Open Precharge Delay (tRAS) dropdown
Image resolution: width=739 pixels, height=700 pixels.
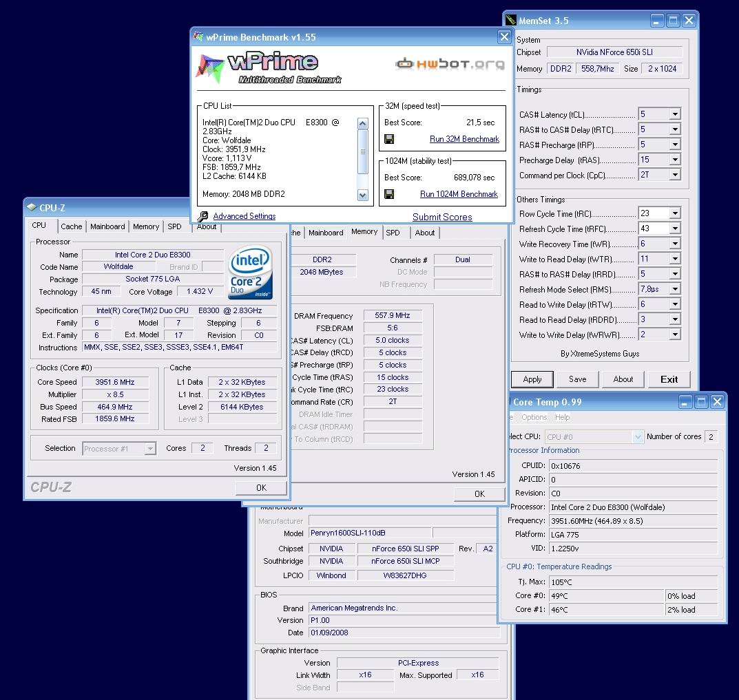[x=675, y=160]
